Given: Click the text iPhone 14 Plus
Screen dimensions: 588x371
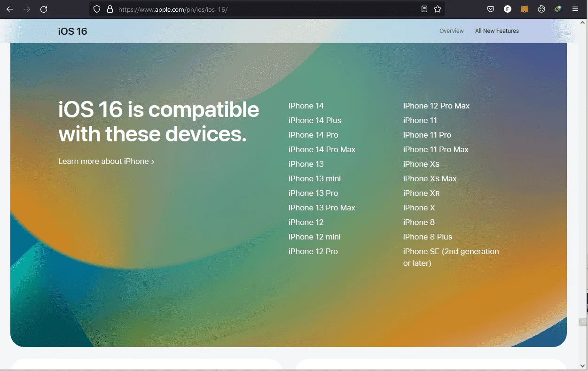Looking at the screenshot, I should [x=315, y=120].
